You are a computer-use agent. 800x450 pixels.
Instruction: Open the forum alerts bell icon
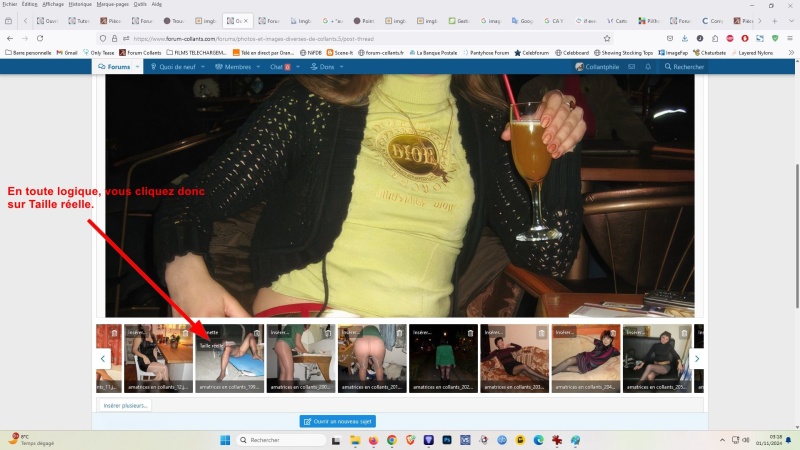tap(648, 67)
